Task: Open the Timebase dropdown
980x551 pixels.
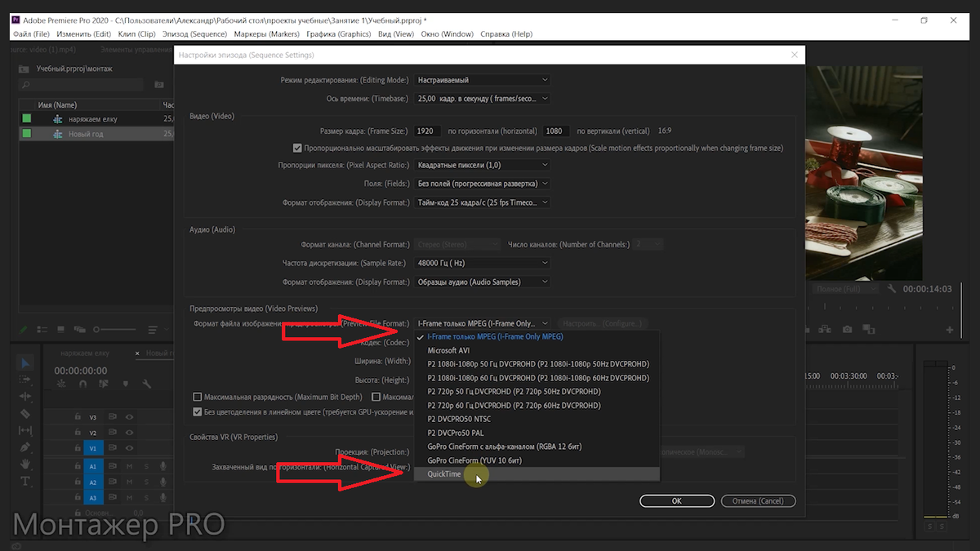Action: [482, 99]
